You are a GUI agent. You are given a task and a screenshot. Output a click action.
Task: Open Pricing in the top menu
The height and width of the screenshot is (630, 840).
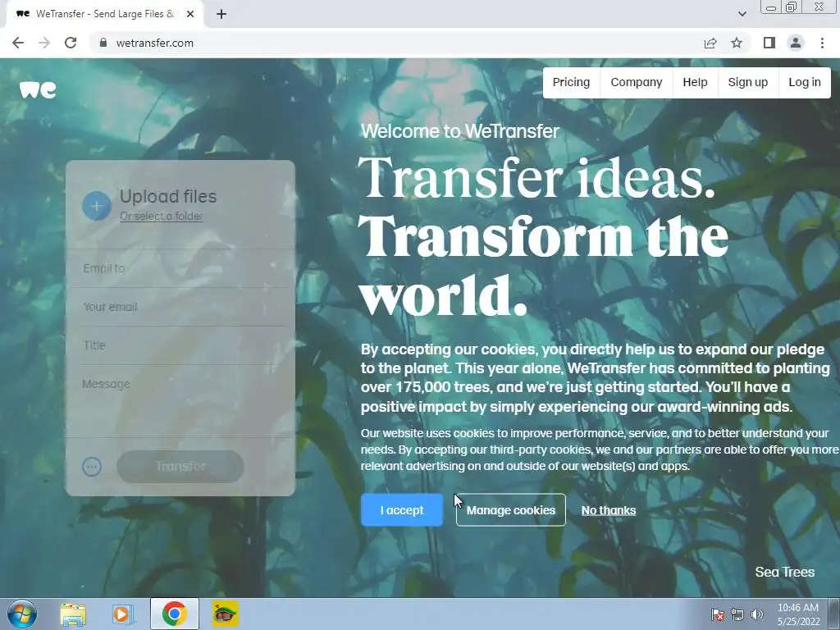[571, 83]
